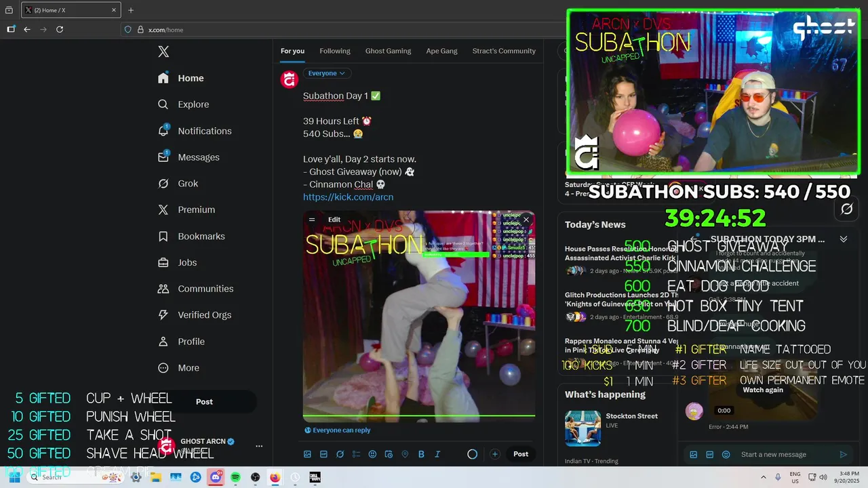Screen dimensions: 868x488
Task: Open volume control in system tray
Action: coord(823,477)
